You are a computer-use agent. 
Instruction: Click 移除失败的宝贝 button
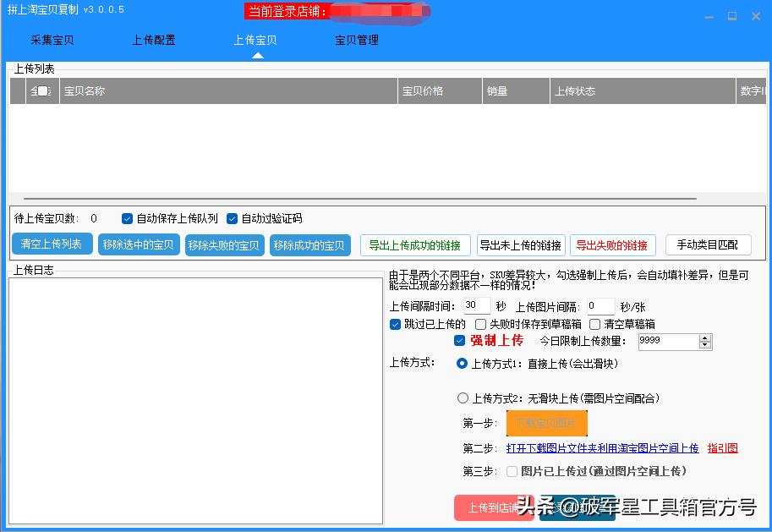[x=224, y=245]
